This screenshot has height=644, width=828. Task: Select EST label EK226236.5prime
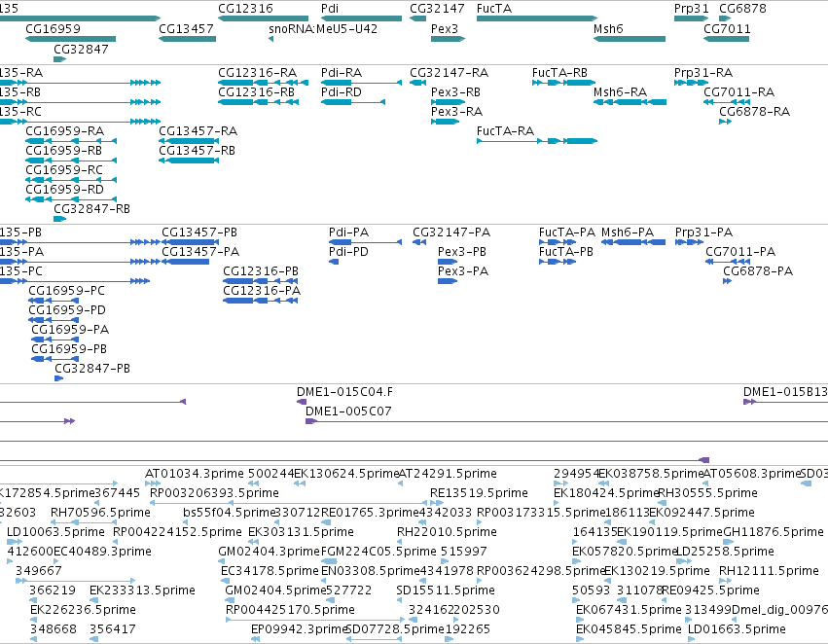tap(83, 610)
